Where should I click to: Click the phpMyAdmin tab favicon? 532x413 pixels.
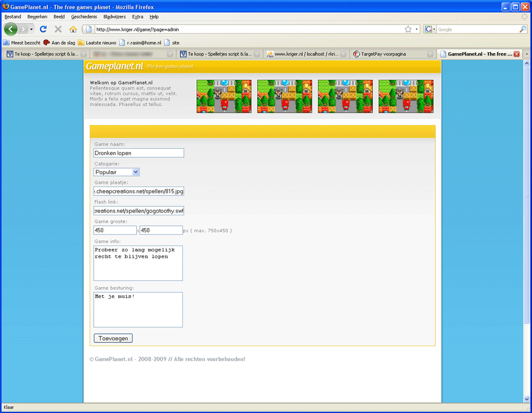click(270, 54)
